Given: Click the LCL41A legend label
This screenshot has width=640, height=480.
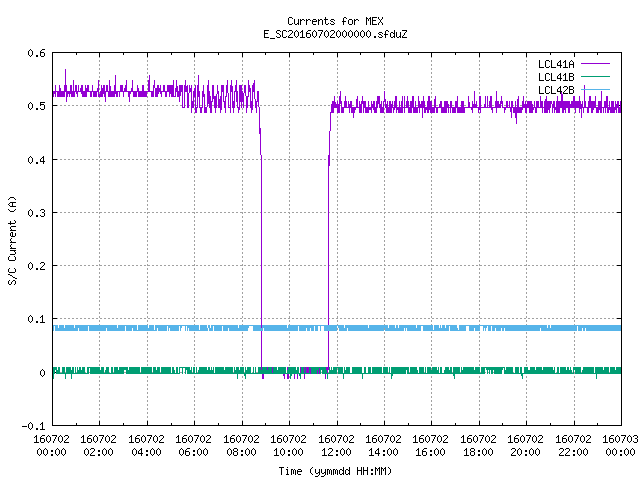Looking at the screenshot, I should pos(556,64).
